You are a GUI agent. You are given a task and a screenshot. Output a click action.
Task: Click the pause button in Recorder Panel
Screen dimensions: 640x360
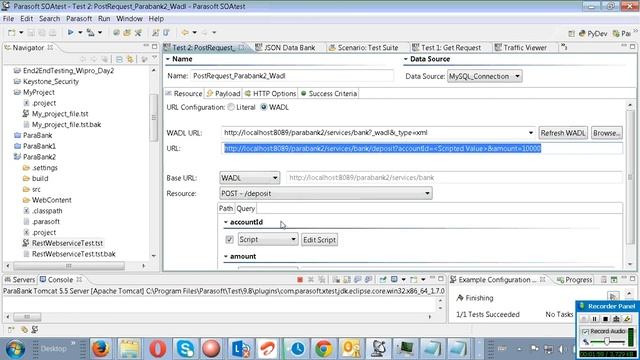click(x=595, y=319)
